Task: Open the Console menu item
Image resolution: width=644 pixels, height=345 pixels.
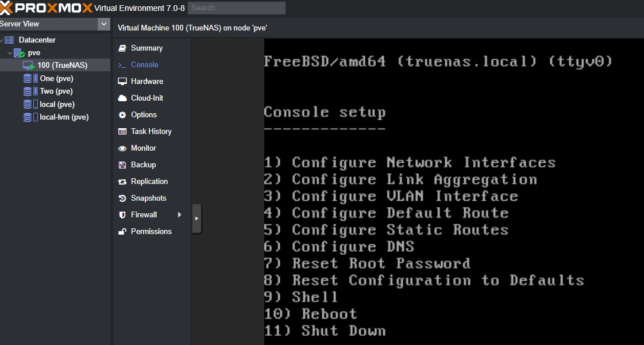Action: pyautogui.click(x=144, y=65)
